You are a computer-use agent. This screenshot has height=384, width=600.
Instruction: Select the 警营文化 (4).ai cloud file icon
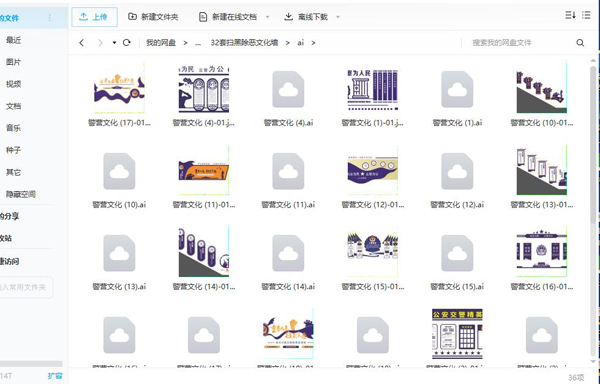point(288,89)
